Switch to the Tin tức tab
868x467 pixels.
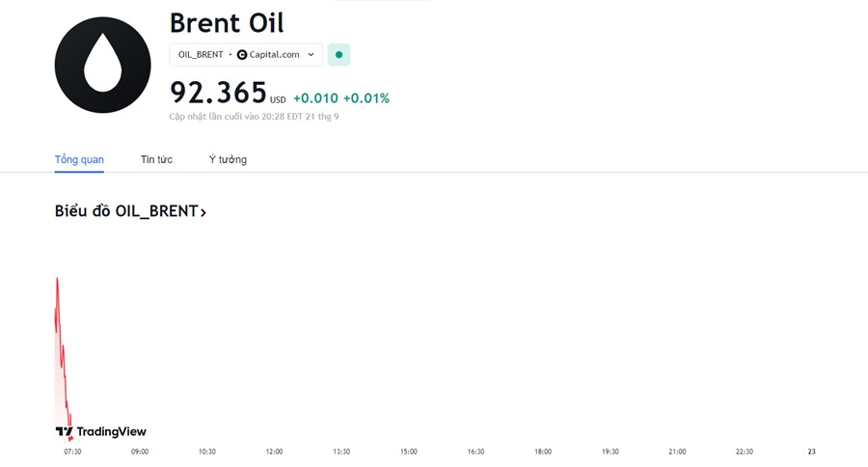[x=156, y=159]
